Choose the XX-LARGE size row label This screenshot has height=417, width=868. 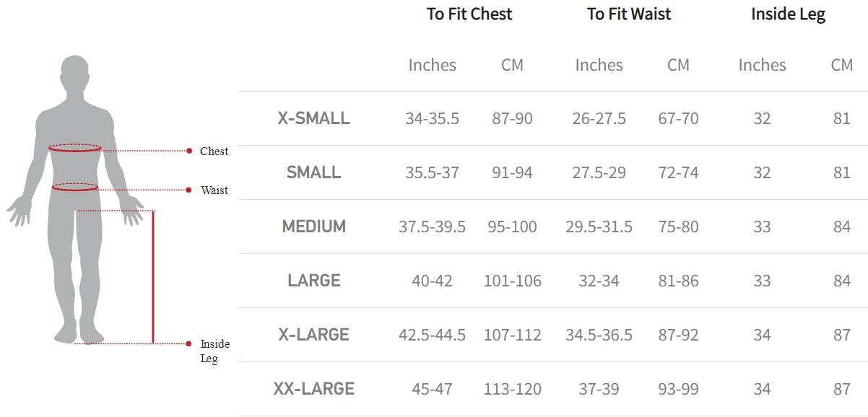click(313, 390)
